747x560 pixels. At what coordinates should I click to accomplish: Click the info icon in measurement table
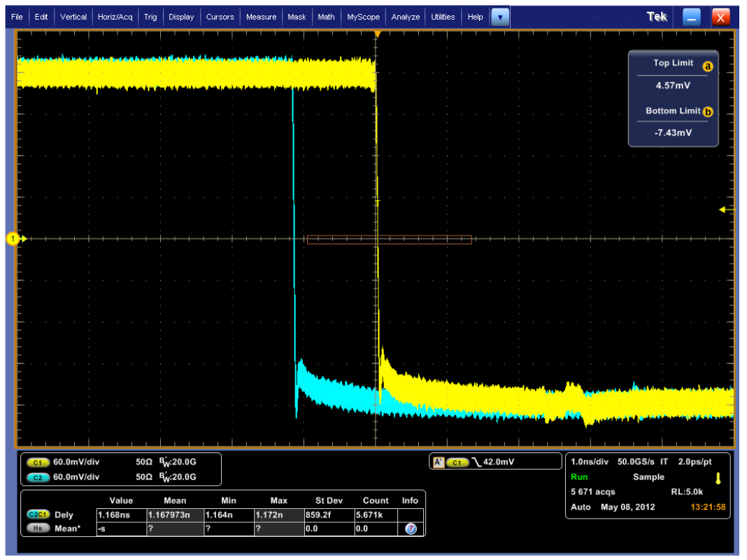411,529
